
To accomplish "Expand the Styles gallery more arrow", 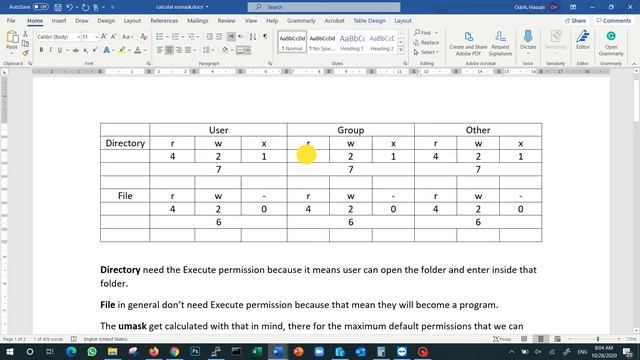I will [x=401, y=50].
